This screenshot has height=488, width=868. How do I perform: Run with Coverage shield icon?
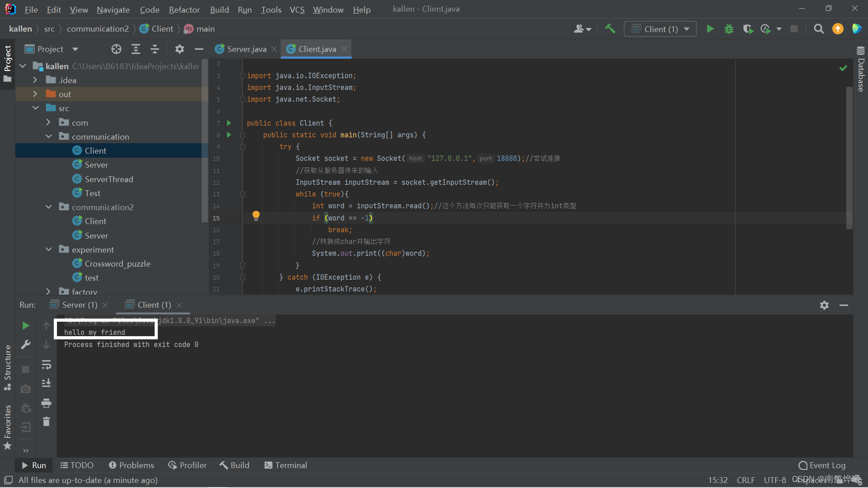click(x=748, y=29)
